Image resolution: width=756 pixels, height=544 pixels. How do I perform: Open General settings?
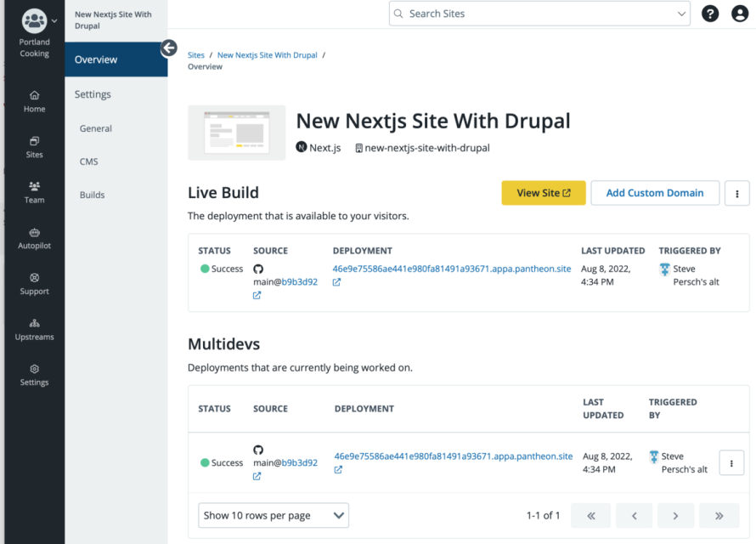click(95, 128)
